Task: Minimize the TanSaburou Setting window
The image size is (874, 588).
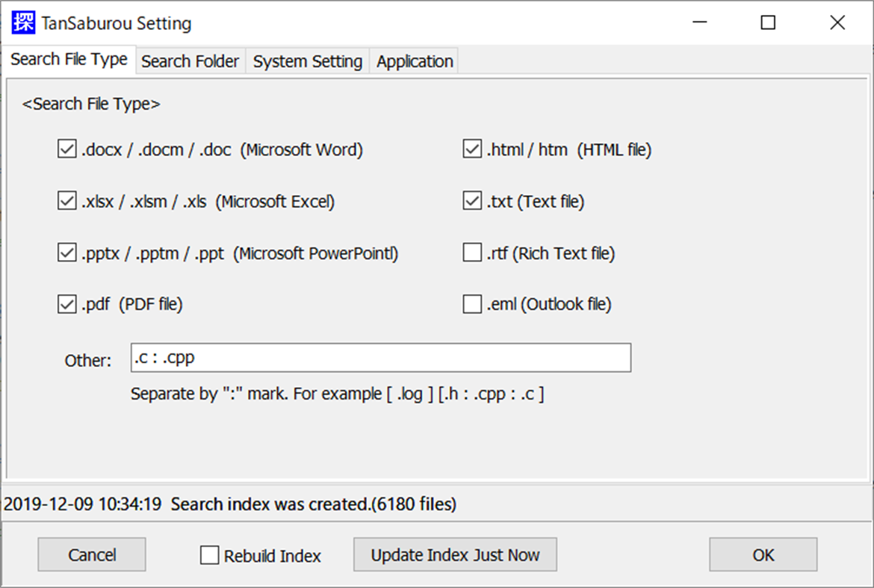Action: point(699,23)
